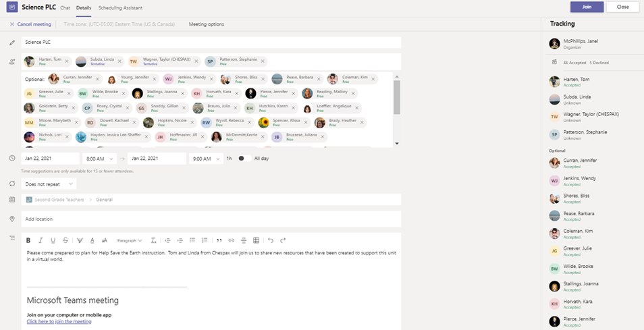Cancel the meeting
The image size is (644, 330).
point(30,24)
